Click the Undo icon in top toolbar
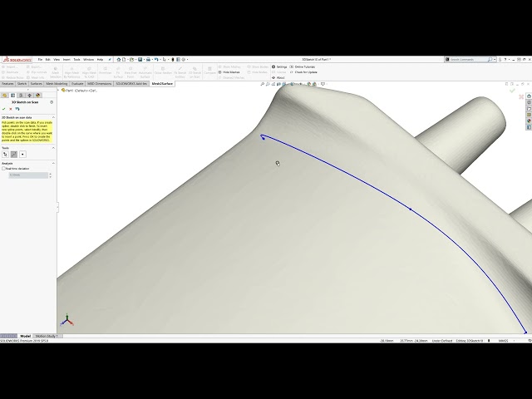This screenshot has height=399, width=532. pos(156,59)
